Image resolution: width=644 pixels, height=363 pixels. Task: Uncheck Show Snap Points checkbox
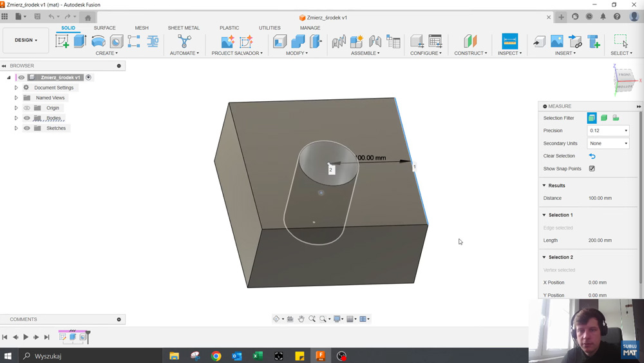(592, 169)
